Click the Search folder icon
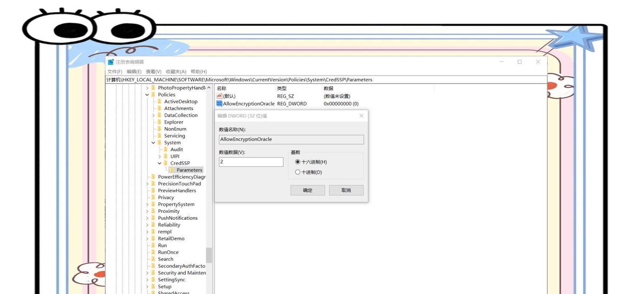 click(x=154, y=259)
